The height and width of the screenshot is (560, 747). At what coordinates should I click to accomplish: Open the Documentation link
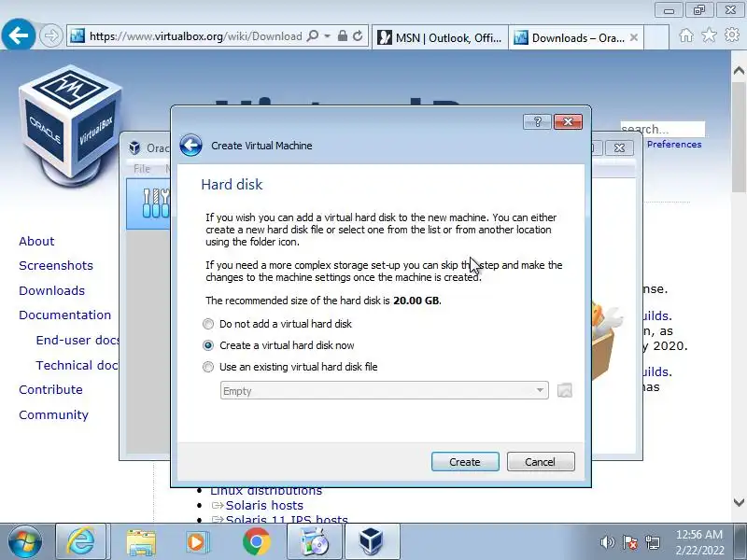tap(64, 315)
